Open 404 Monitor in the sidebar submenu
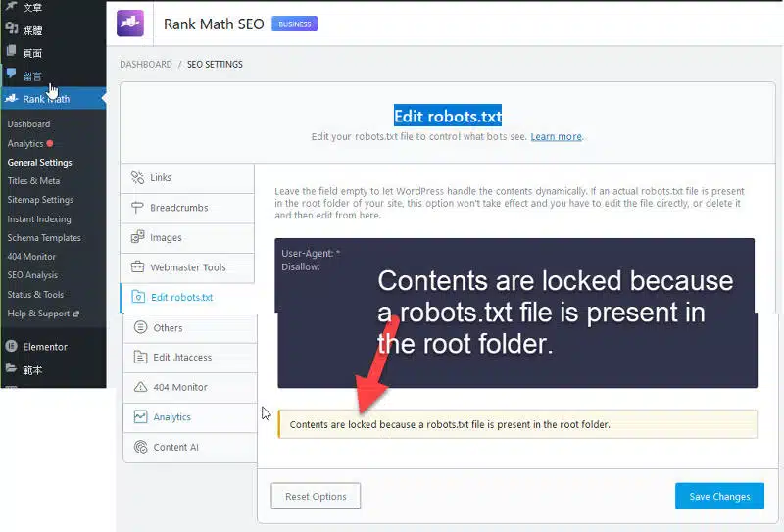This screenshot has height=532, width=784. coord(31,257)
